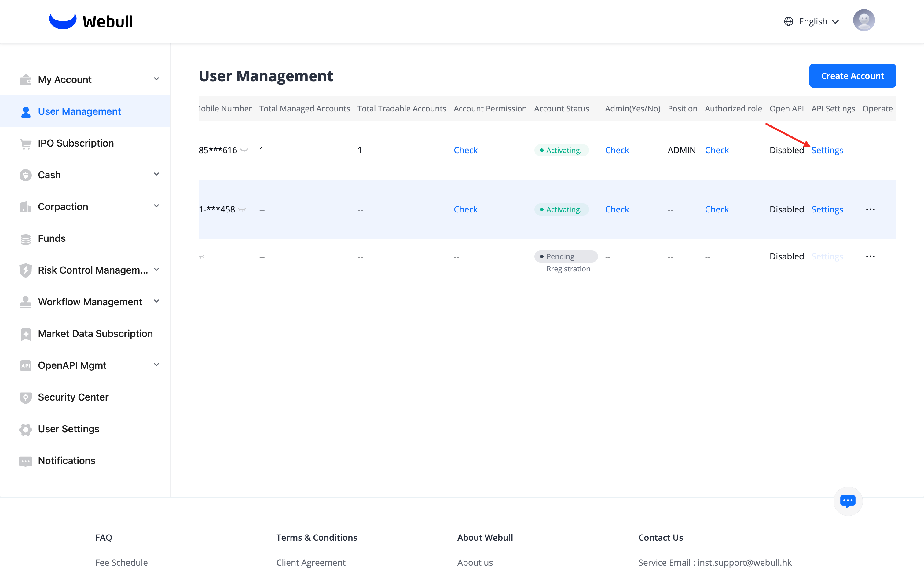Toggle the eye icon in the Pending row

(x=202, y=256)
